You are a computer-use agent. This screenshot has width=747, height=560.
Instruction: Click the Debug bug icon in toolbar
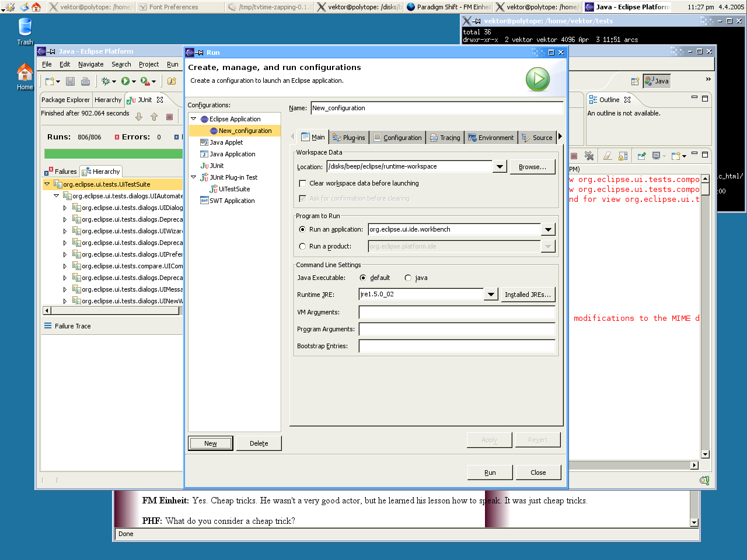click(106, 81)
